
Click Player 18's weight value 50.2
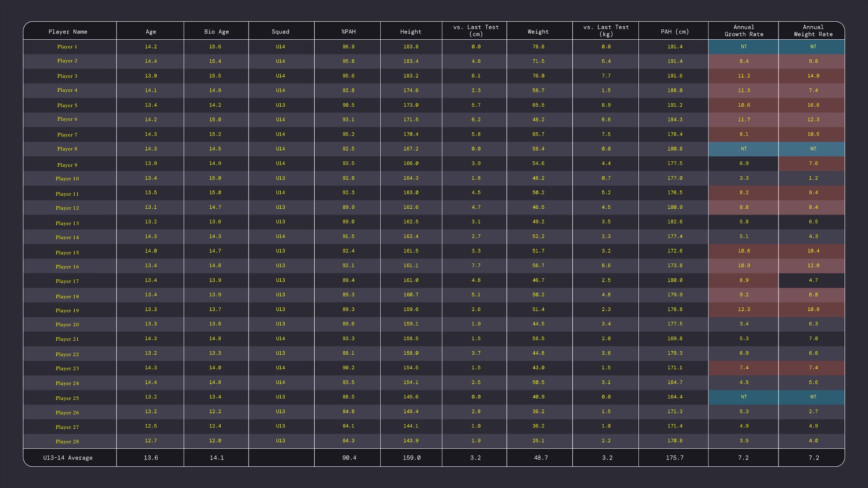click(x=538, y=295)
